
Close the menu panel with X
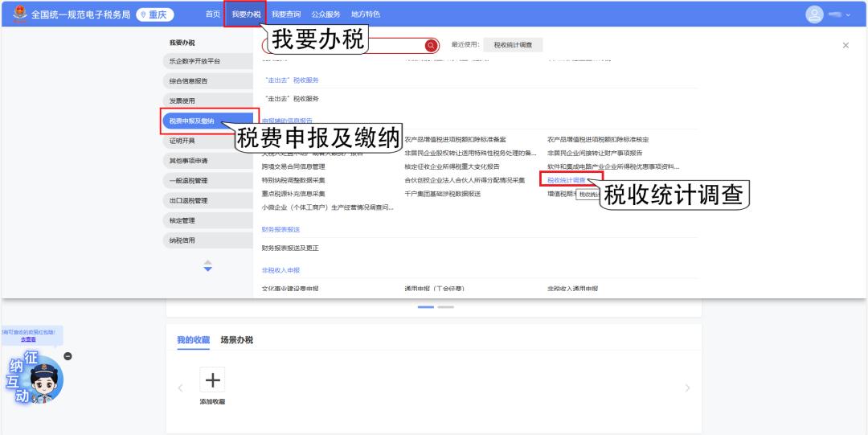pos(845,46)
